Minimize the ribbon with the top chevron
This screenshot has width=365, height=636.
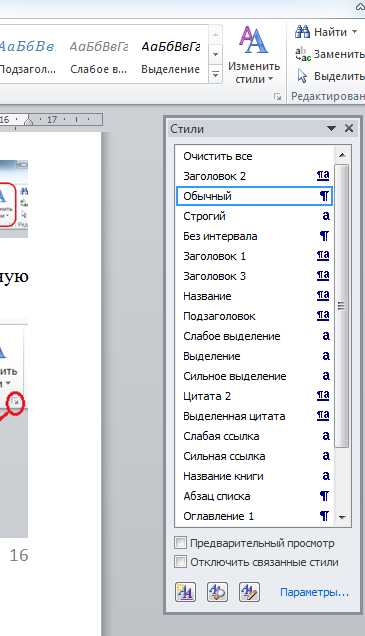(360, 6)
